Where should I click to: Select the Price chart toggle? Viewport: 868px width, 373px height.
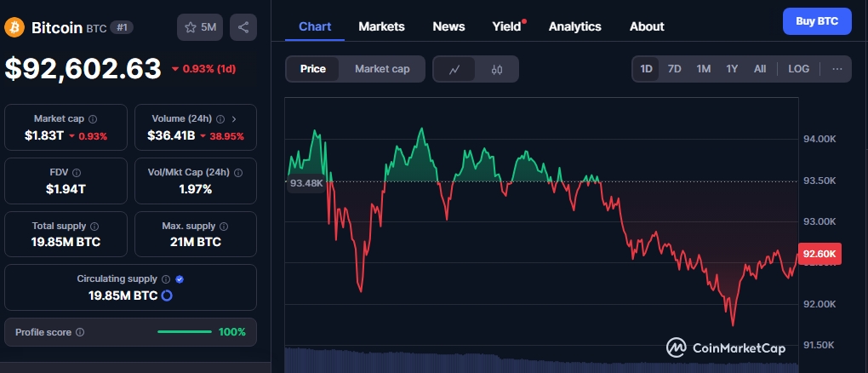coord(313,69)
